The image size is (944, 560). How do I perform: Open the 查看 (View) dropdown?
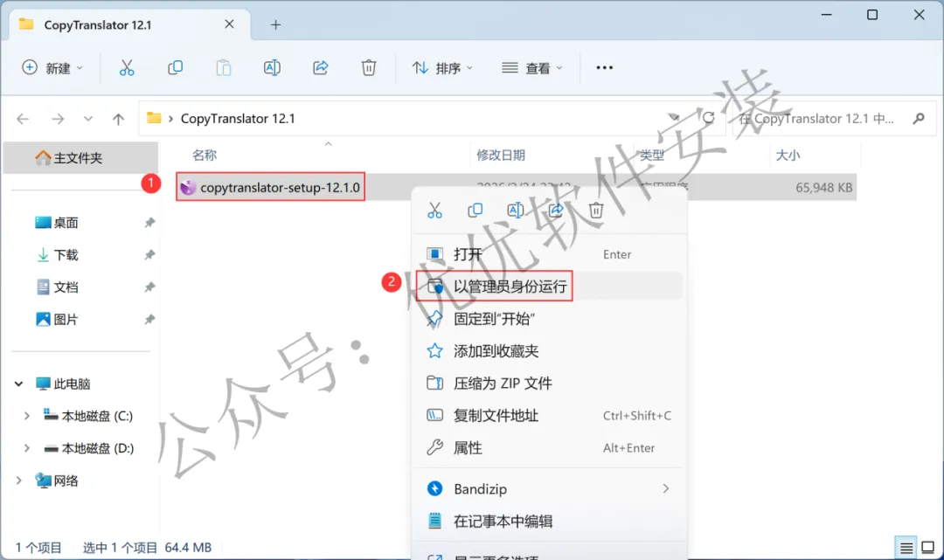point(532,68)
